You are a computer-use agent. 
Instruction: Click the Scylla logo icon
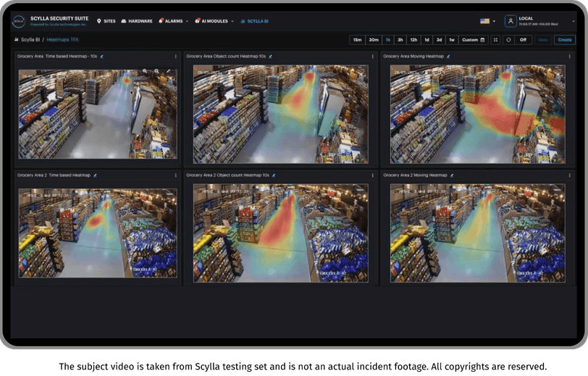point(18,21)
